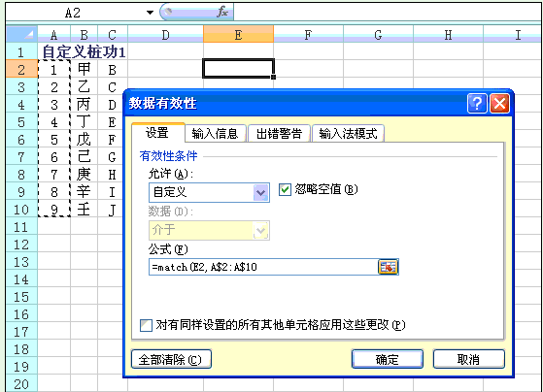Toggle the 忽略空值 checkbox

tap(285, 189)
